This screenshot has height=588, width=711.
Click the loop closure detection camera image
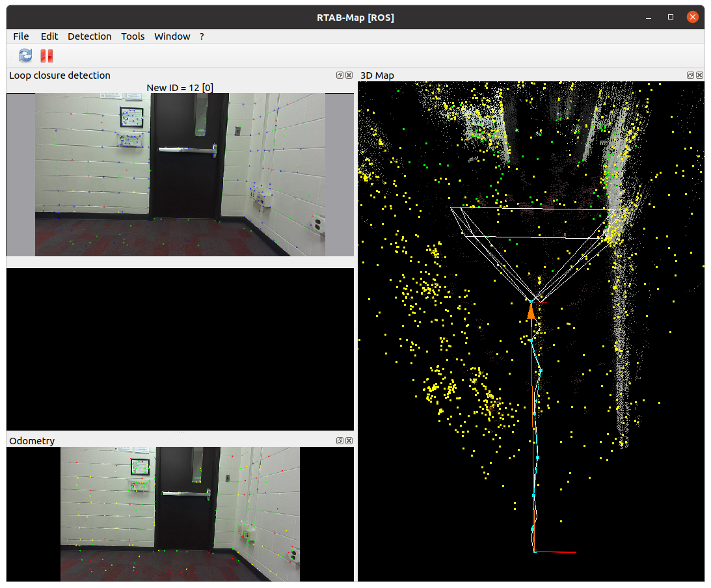click(x=180, y=174)
